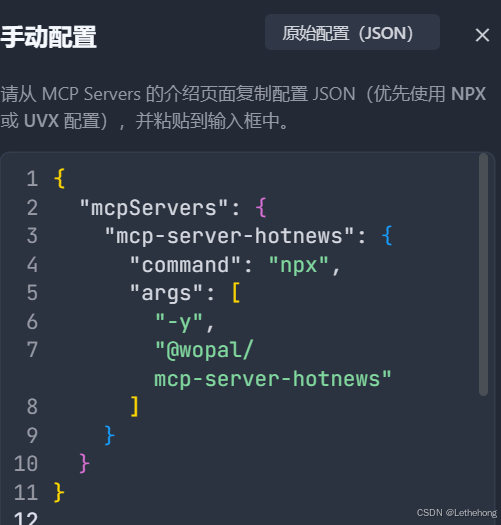Image resolution: width=501 pixels, height=525 pixels.
Task: Click the "args" key on line 5
Action: [x=166, y=293]
